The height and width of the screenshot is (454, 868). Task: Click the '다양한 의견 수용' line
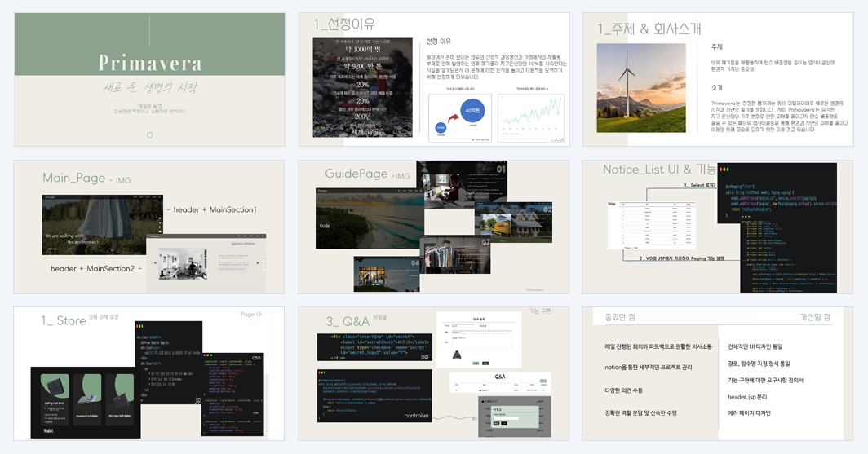623,390
